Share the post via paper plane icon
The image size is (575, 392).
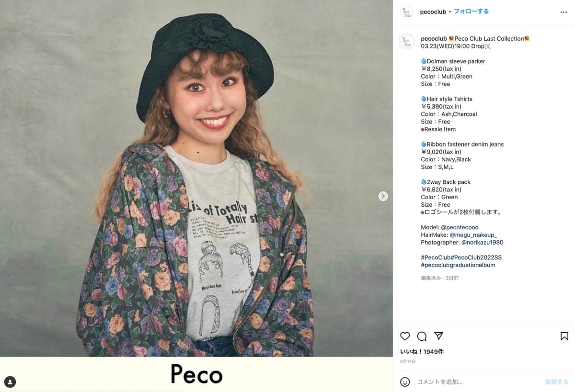click(438, 336)
